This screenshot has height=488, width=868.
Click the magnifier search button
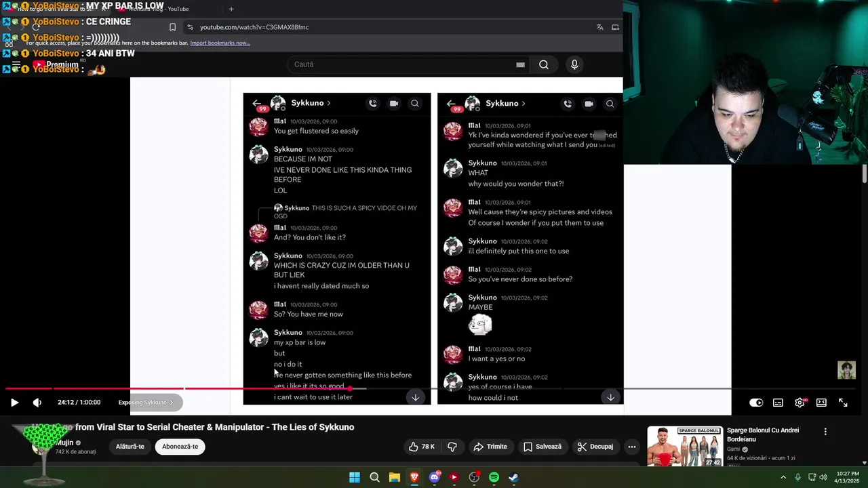pyautogui.click(x=544, y=64)
